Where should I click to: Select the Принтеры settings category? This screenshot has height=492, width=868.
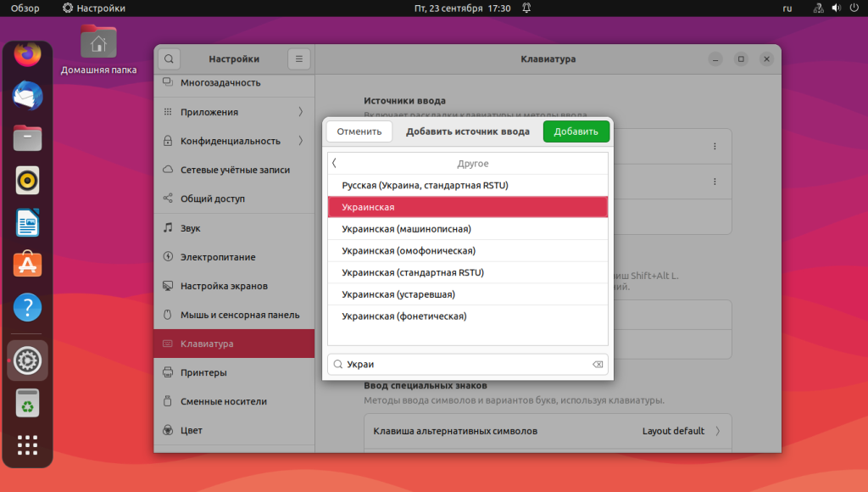pyautogui.click(x=234, y=372)
